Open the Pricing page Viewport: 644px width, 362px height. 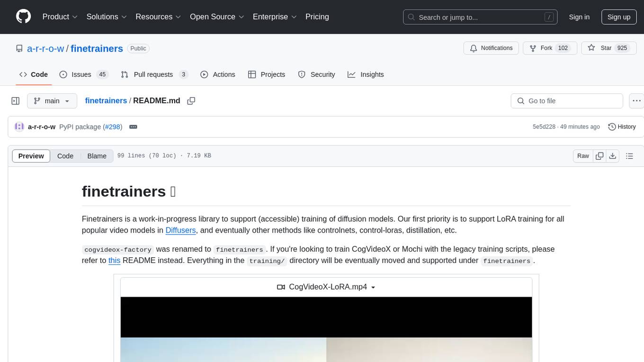click(317, 17)
